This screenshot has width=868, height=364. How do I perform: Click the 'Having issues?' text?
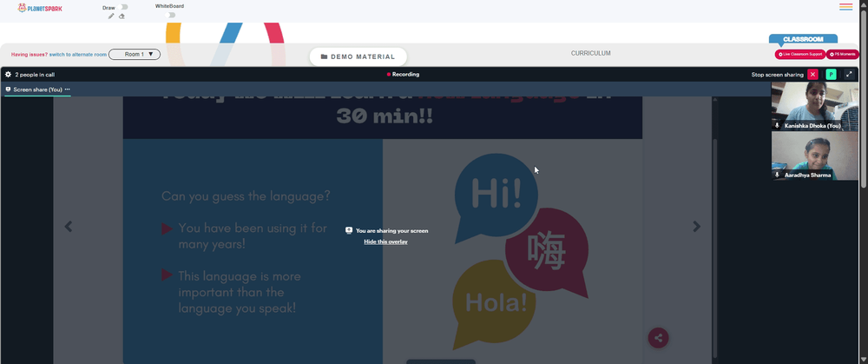point(30,55)
